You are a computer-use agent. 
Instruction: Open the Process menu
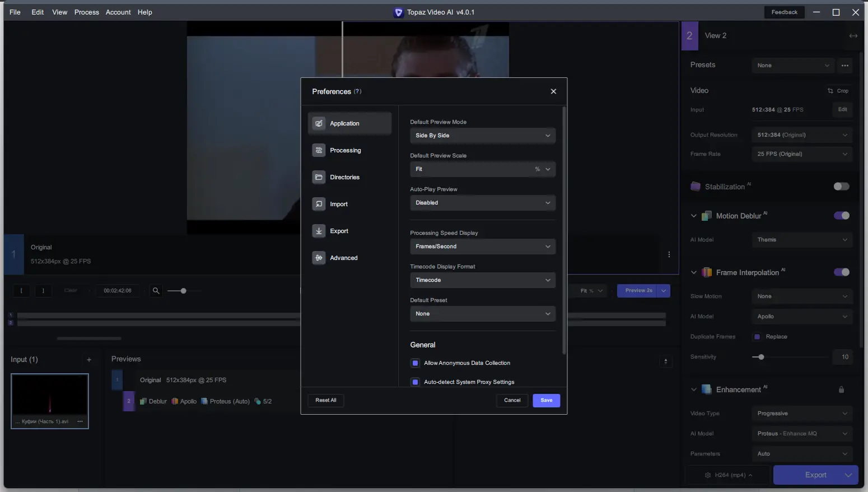[x=87, y=12]
